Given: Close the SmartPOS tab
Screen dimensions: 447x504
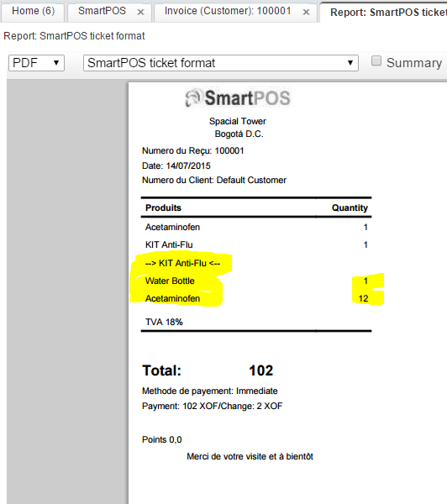Looking at the screenshot, I should [x=140, y=13].
